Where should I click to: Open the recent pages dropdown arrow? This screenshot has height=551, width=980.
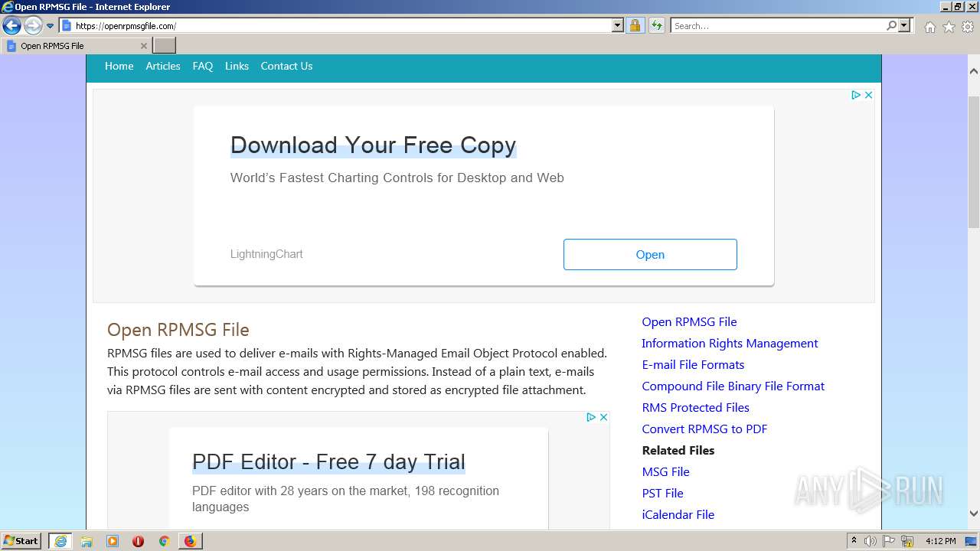tap(50, 26)
